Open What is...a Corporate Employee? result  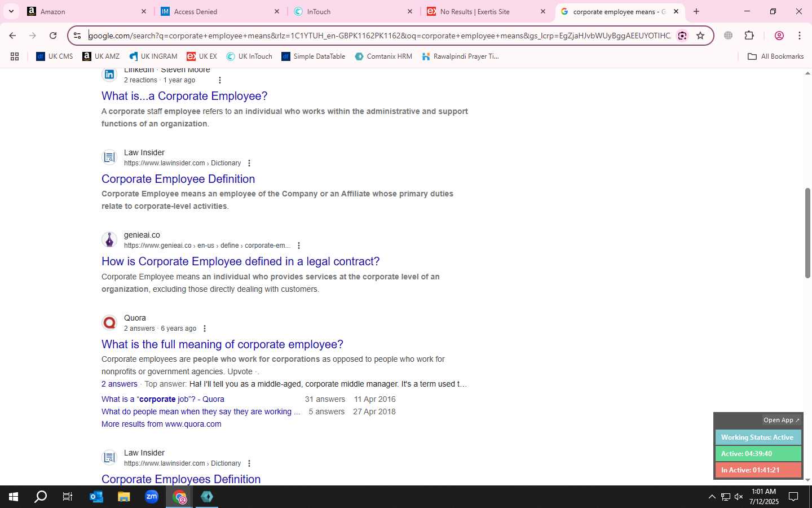(x=184, y=96)
